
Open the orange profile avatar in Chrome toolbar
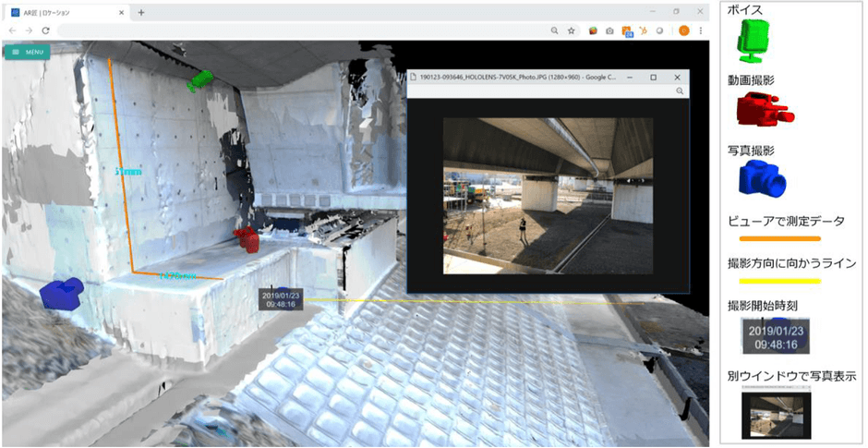[684, 30]
